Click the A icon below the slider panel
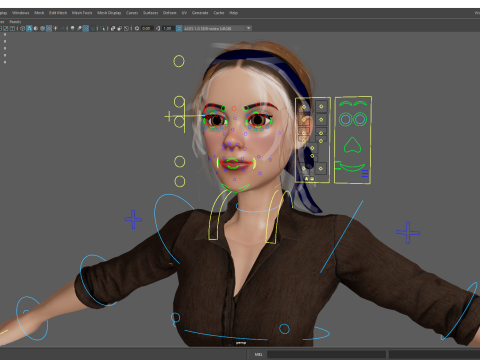Image resolution: width=480 pixels, height=360 pixels. coord(306,179)
